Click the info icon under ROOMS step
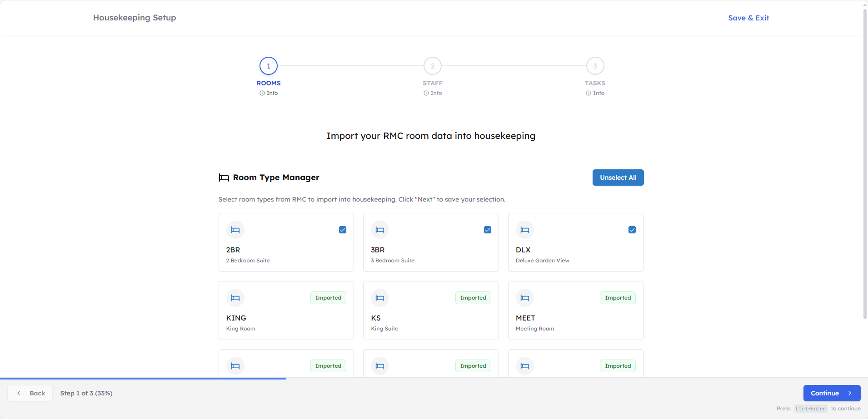Viewport: 868px width, 419px height. click(x=262, y=93)
